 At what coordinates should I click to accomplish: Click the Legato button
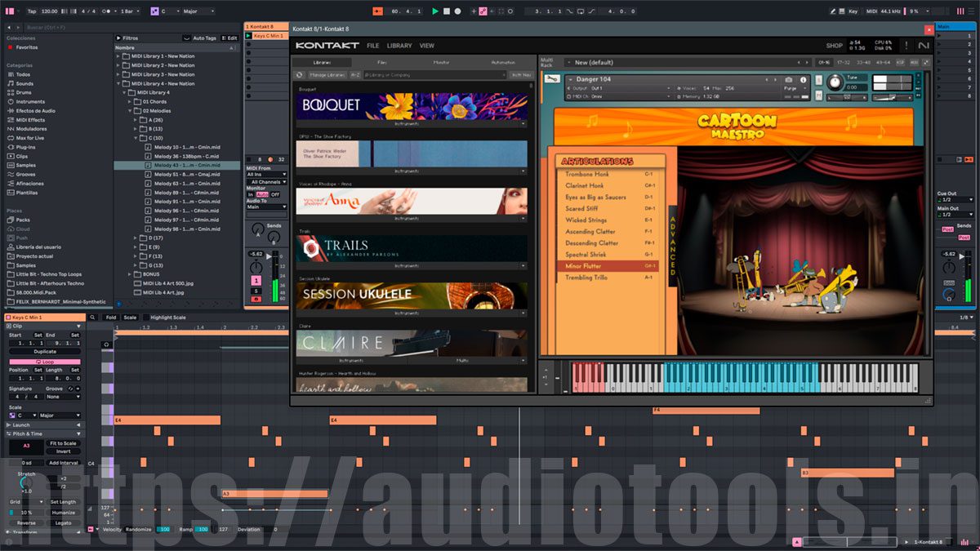coord(63,522)
